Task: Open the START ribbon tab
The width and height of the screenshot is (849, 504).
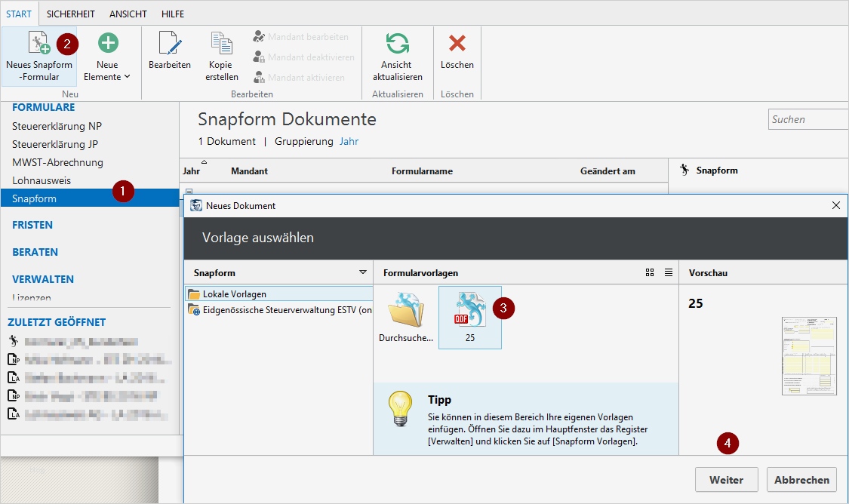Action: click(19, 14)
